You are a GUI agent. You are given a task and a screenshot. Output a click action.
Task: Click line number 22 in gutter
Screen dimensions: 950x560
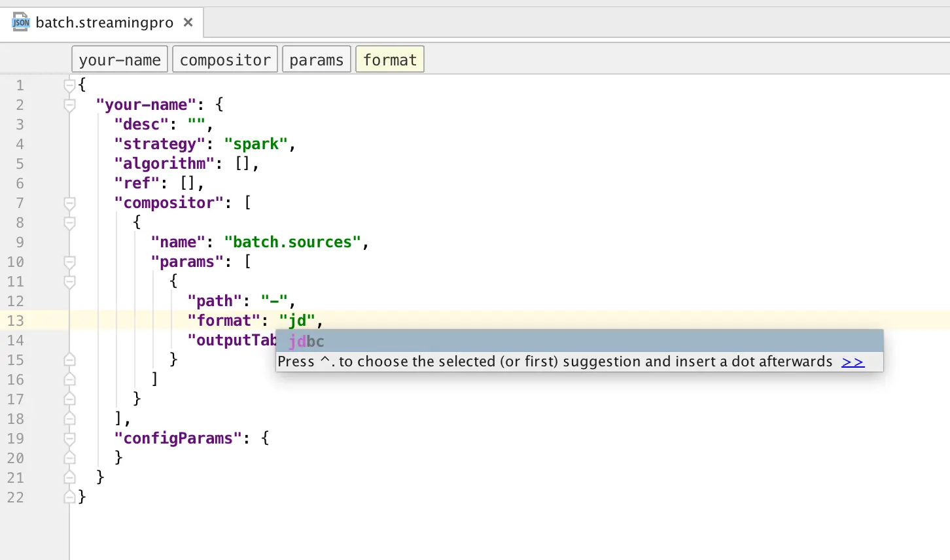click(x=16, y=497)
